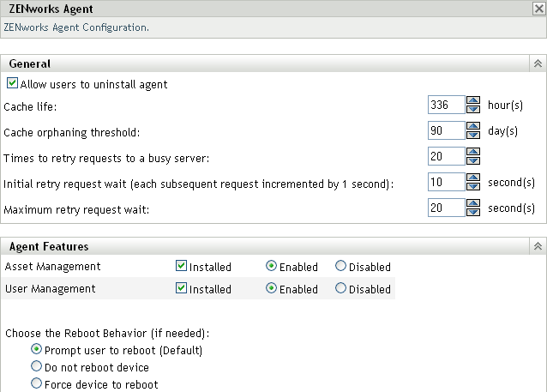Decrease Cache life hours with down arrow
The width and height of the screenshot is (547, 392).
[473, 110]
